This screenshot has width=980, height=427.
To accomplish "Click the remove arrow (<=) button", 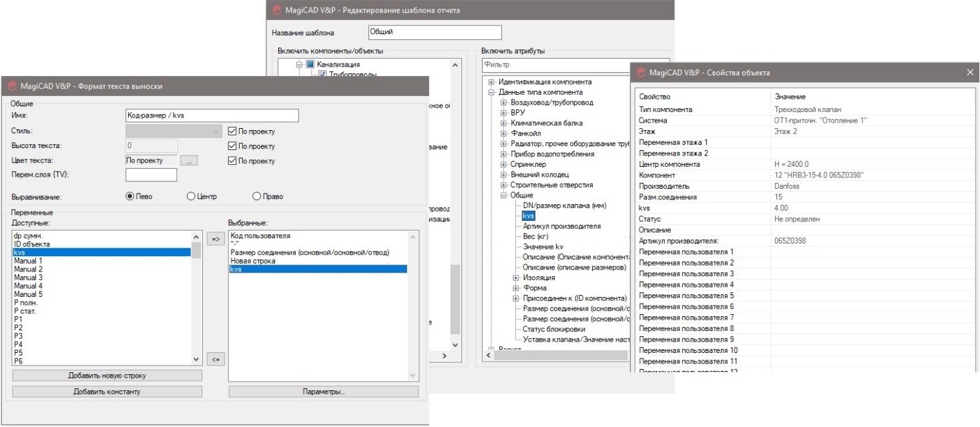I will (x=215, y=358).
